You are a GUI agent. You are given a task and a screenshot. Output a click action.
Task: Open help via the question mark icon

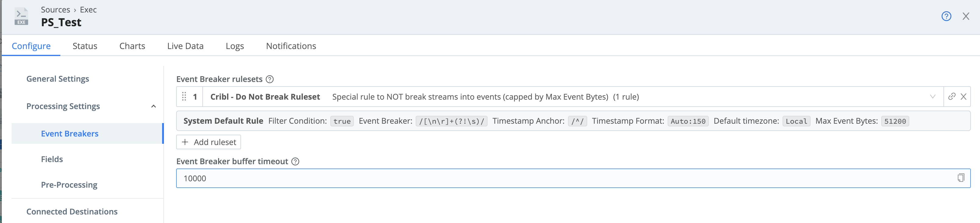click(946, 16)
